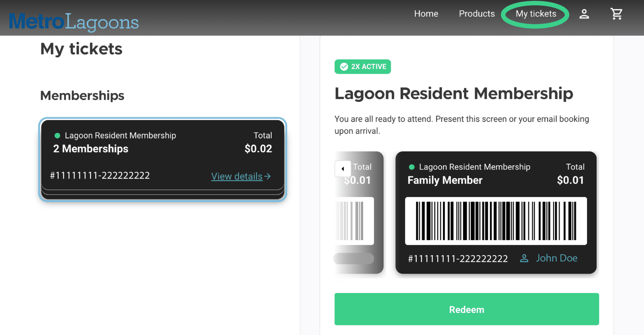Open the account profile icon

(x=584, y=14)
